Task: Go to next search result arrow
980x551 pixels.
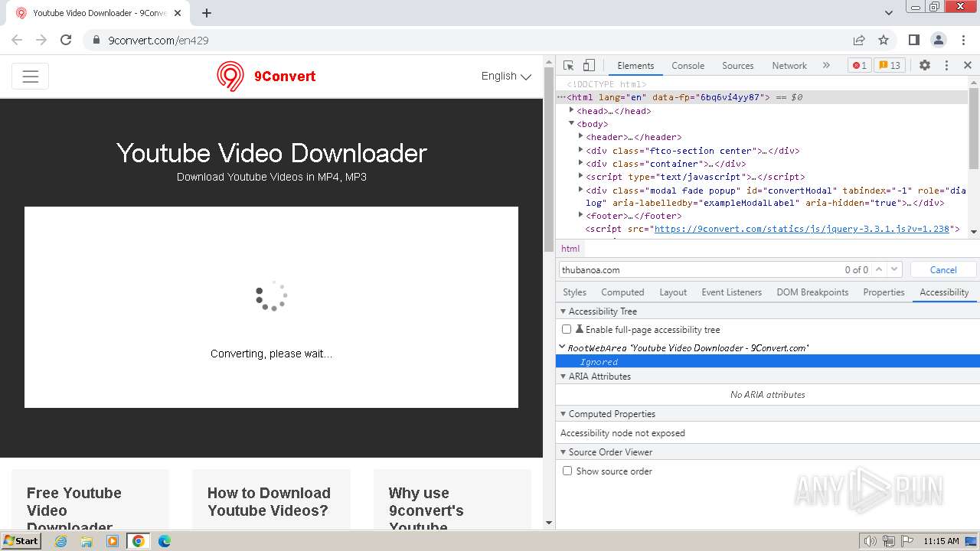Action: click(894, 269)
